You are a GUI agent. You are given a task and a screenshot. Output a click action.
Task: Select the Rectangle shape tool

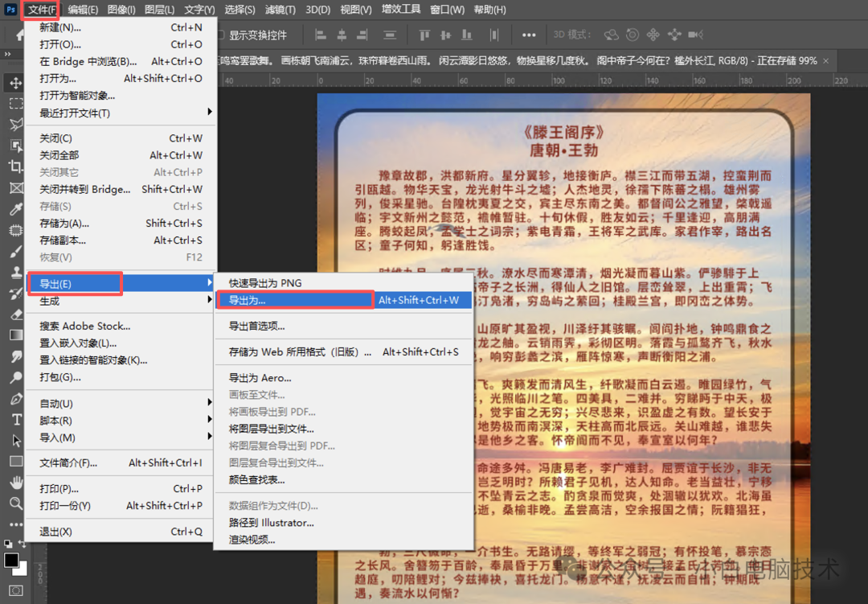pos(15,461)
